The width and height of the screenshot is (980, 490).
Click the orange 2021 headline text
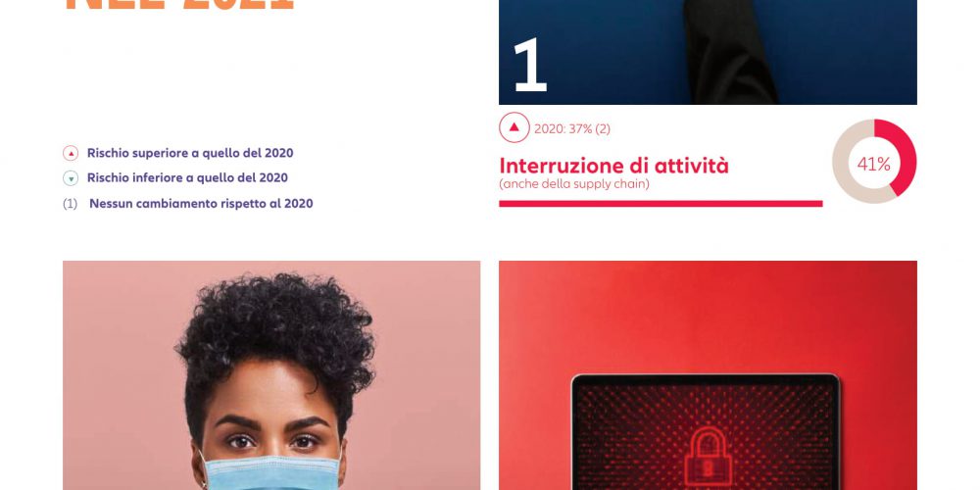click(178, 5)
